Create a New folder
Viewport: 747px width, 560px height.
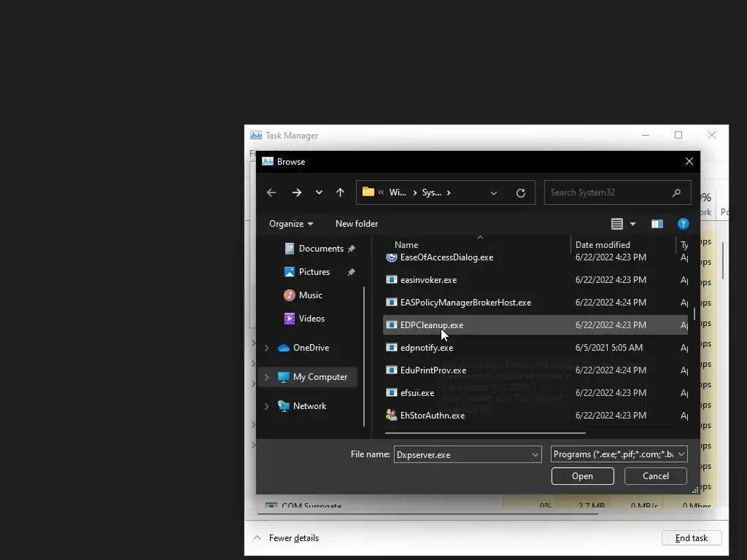pos(356,224)
